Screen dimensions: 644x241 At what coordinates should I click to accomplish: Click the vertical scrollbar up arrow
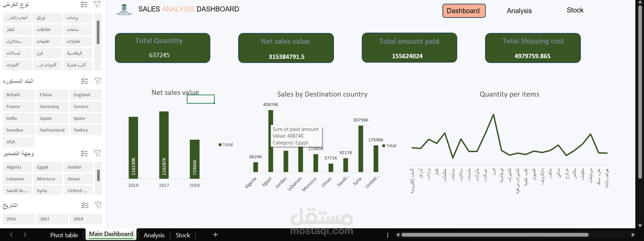pos(640,2)
